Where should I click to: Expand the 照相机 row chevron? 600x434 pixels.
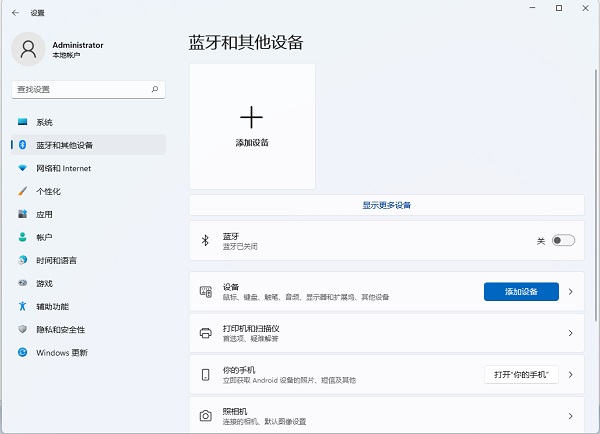point(570,416)
